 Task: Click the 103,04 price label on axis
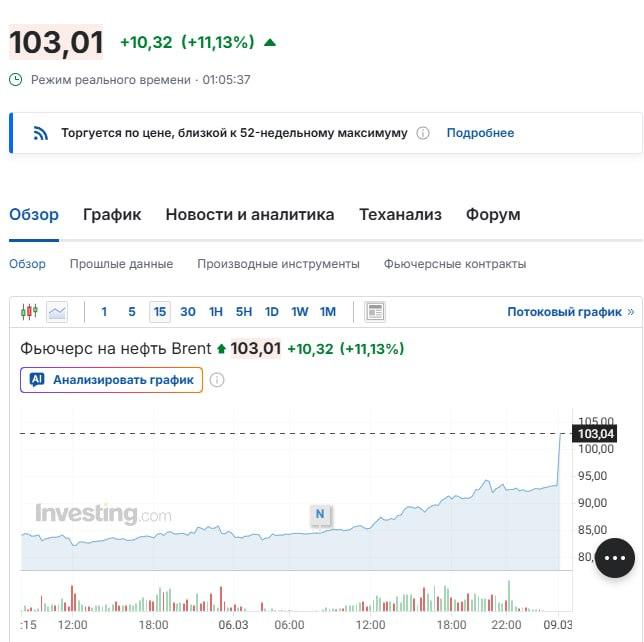coord(595,433)
